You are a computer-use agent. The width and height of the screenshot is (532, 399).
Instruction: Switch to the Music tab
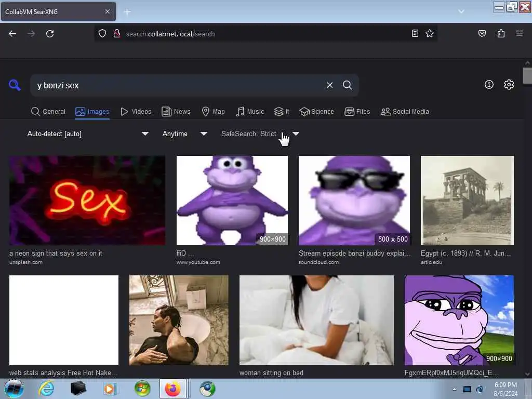click(x=250, y=112)
